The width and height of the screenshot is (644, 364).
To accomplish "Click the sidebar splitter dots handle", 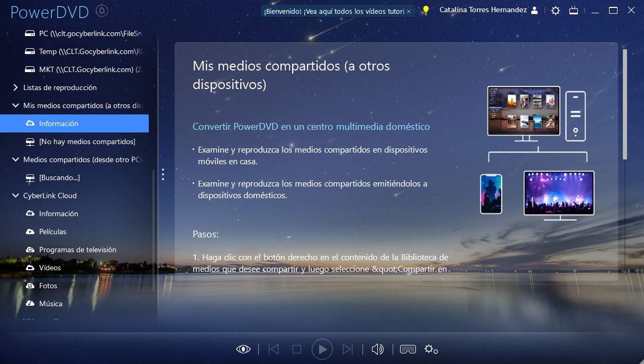I will [x=163, y=174].
